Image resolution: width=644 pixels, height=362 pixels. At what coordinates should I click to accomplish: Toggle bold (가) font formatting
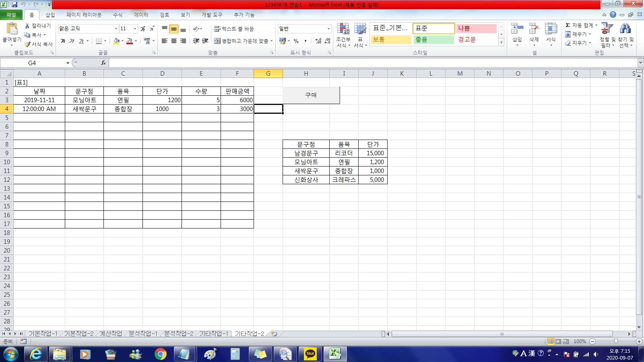[x=63, y=41]
